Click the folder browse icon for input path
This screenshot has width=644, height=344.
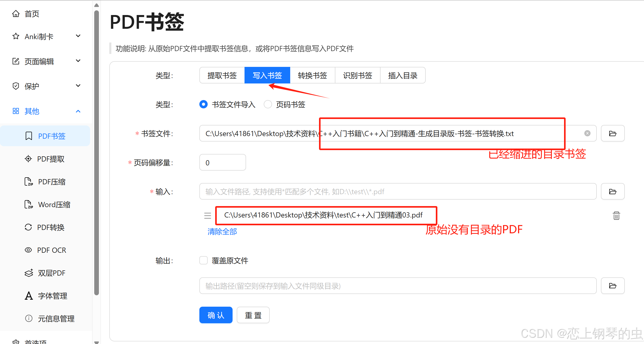(x=612, y=192)
